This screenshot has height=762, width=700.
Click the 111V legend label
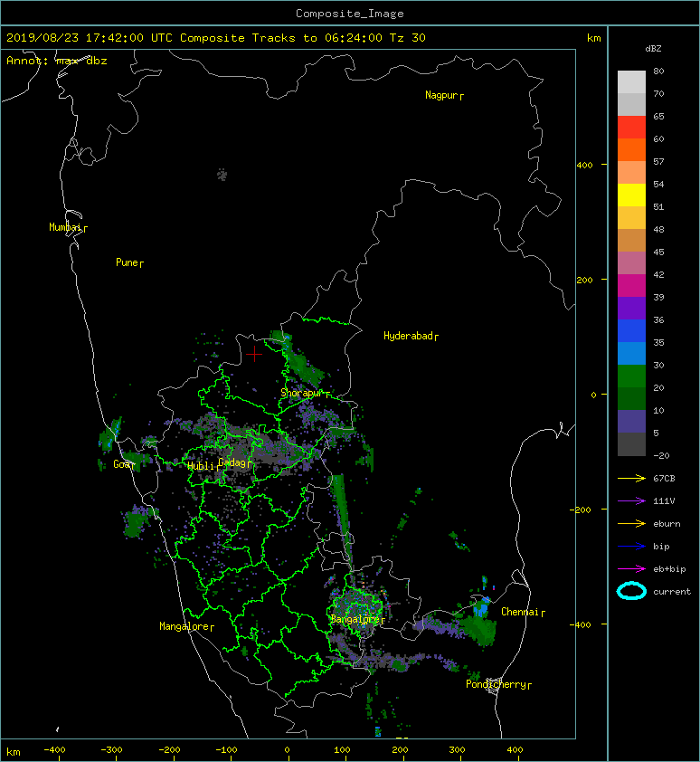pos(664,501)
